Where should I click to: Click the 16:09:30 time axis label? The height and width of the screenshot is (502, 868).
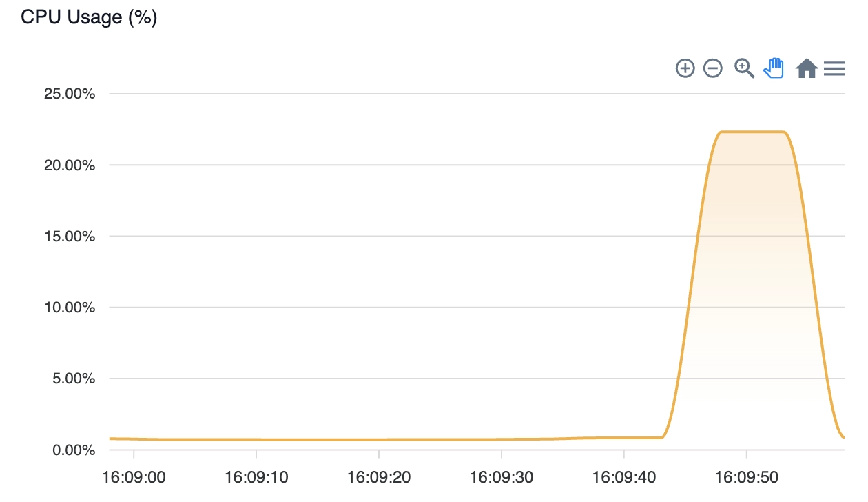pos(502,476)
